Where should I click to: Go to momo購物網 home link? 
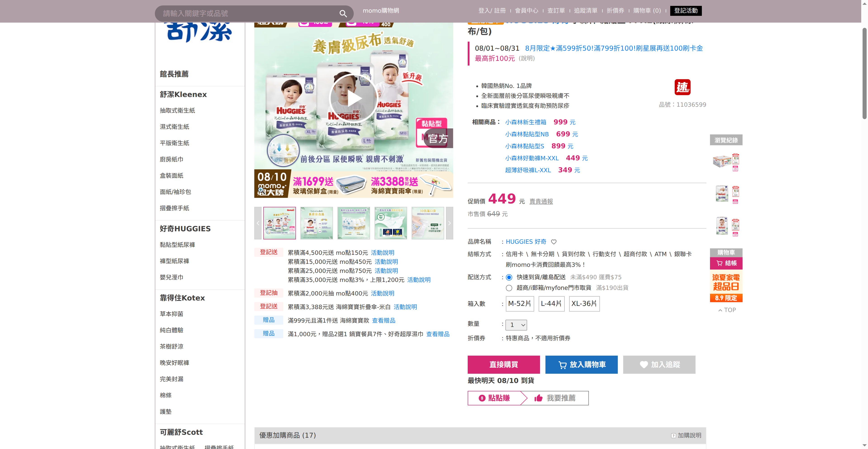[x=381, y=11]
